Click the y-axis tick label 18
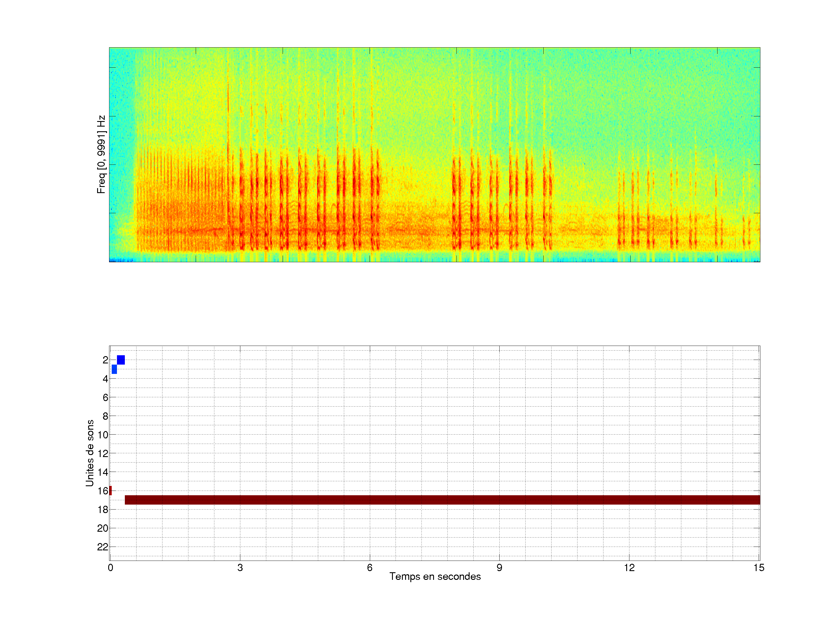The image size is (840, 630). tap(103, 510)
